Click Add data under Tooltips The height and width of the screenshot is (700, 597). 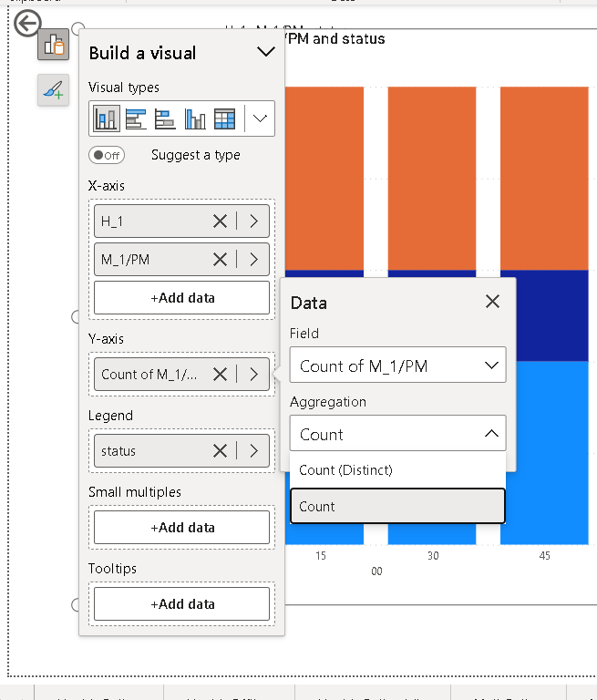pos(181,604)
